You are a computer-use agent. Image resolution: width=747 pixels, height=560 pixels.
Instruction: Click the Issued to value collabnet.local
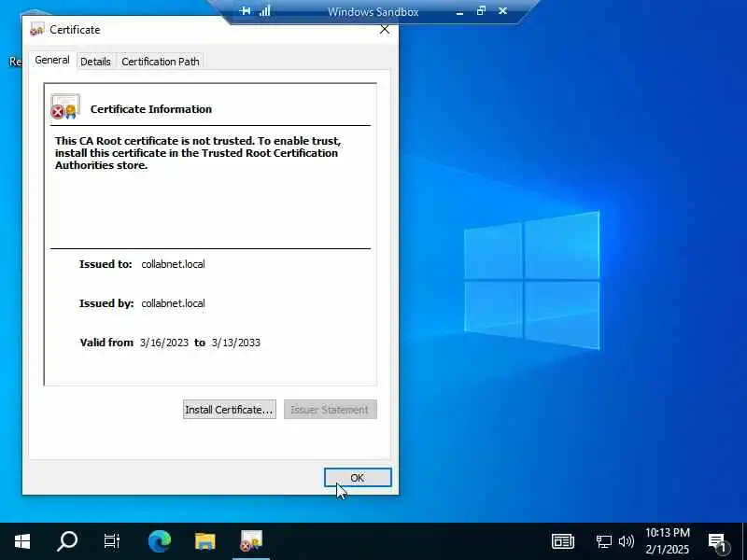(173, 264)
